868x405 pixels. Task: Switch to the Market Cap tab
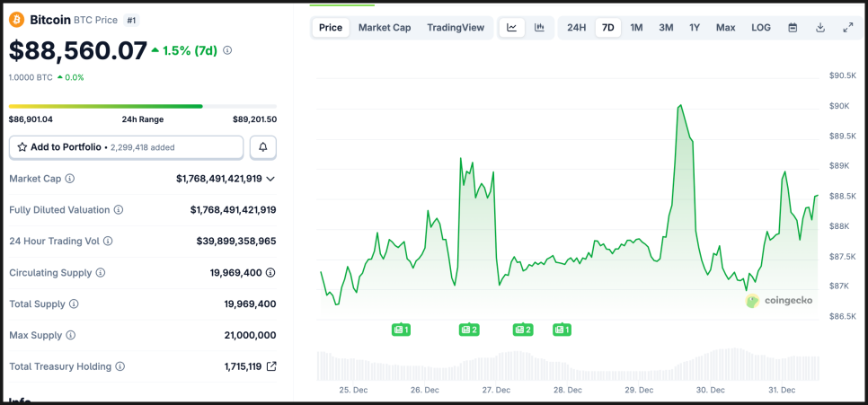[385, 28]
